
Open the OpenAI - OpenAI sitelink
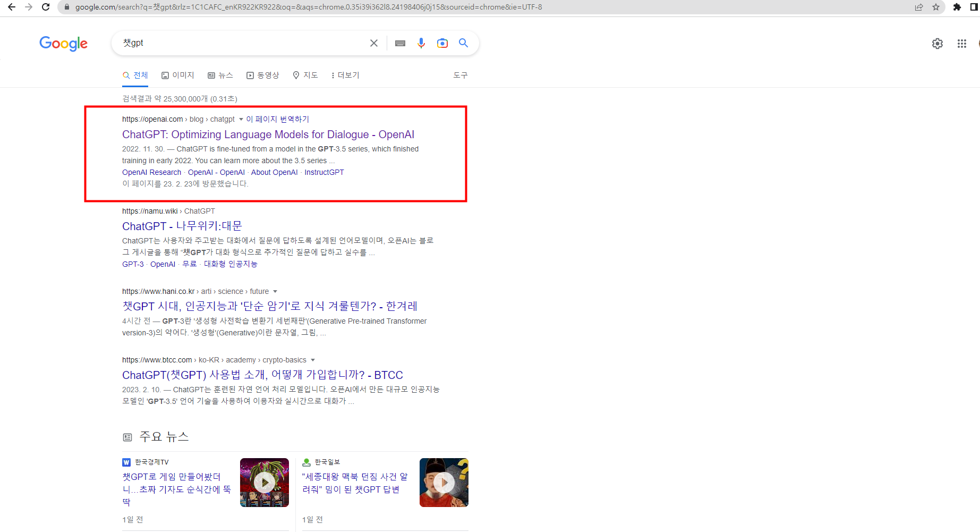point(216,172)
